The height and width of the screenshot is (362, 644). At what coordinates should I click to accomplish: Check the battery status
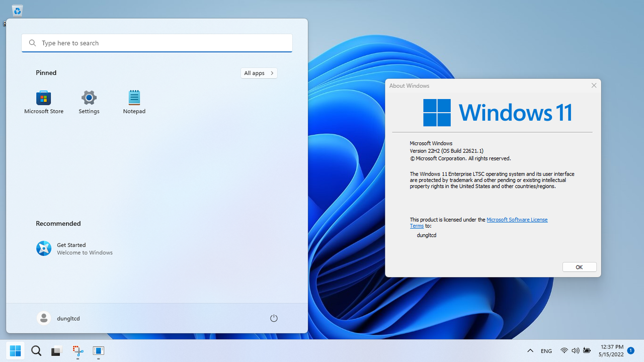tap(587, 350)
